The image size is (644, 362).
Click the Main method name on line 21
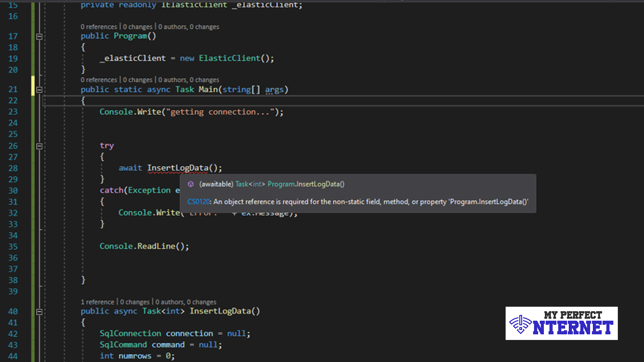[208, 90]
